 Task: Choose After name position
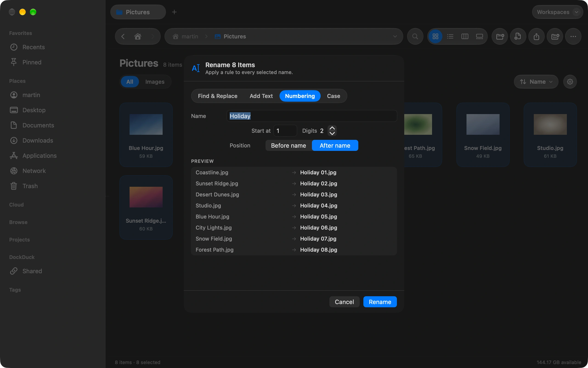[335, 145]
